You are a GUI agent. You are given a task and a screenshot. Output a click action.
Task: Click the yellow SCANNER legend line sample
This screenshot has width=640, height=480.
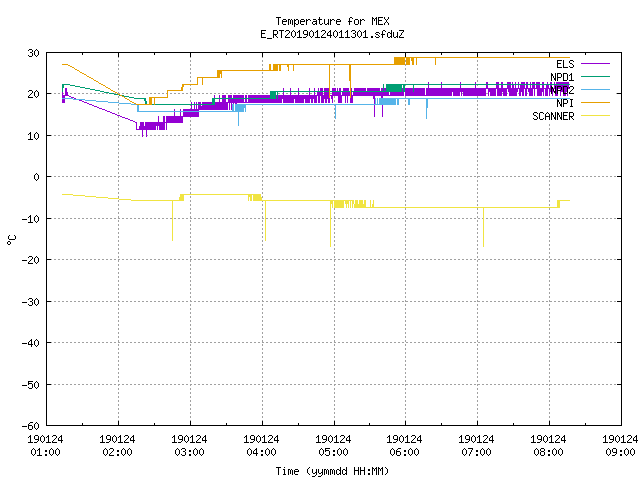[596, 116]
